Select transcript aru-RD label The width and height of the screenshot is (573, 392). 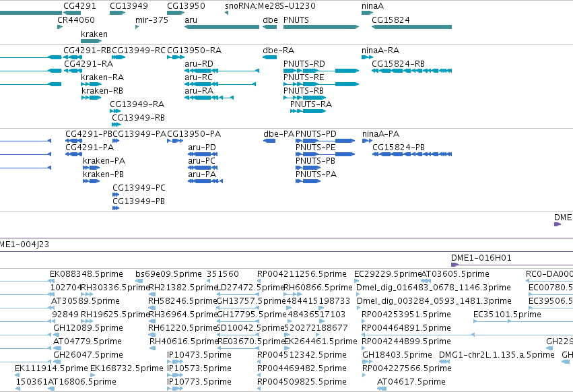199,63
